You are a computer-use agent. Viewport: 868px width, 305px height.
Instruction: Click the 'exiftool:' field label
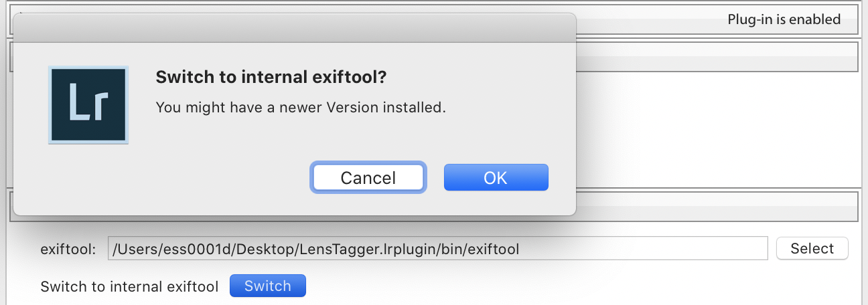(68, 249)
